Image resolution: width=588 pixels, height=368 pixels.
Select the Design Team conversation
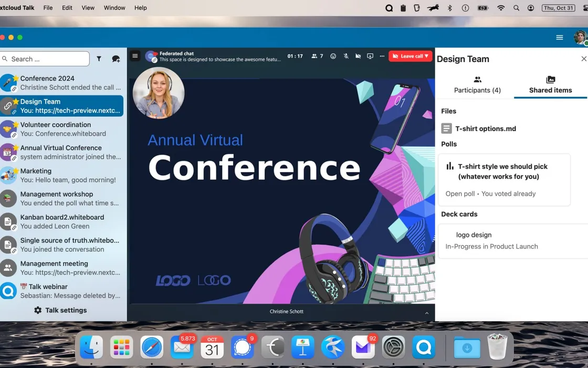coord(61,106)
